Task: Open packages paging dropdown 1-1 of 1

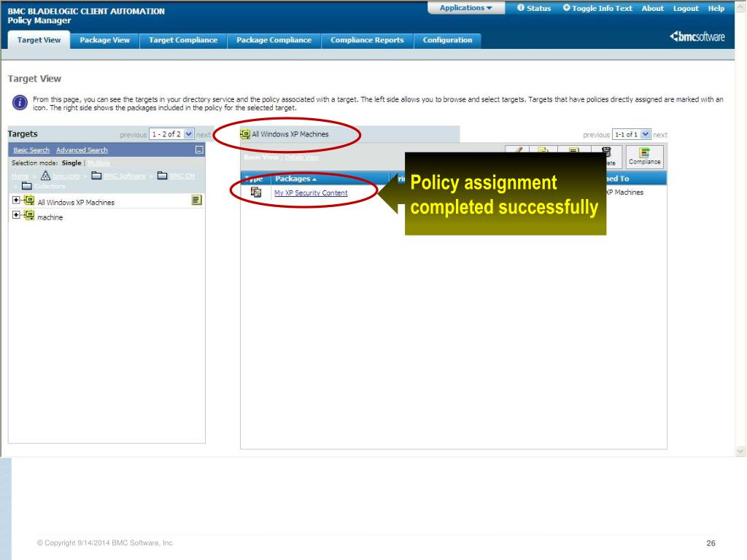Action: pyautogui.click(x=631, y=135)
